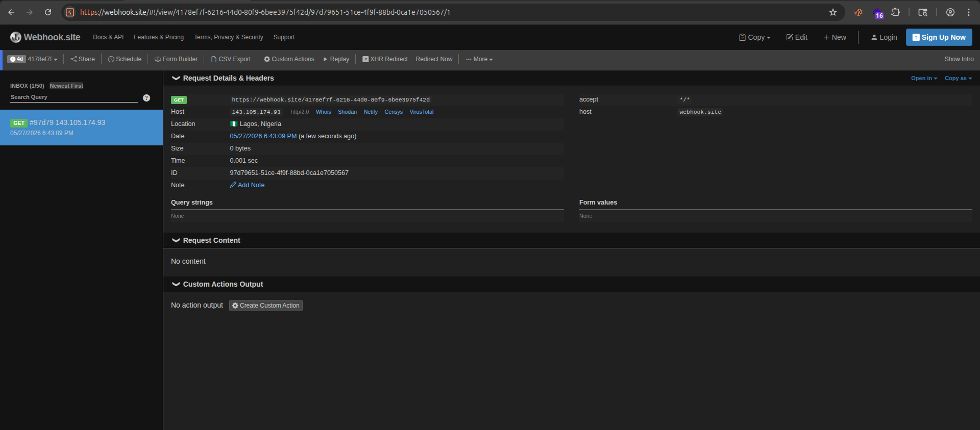Click the request ID value text
980x430 pixels.
pos(289,173)
